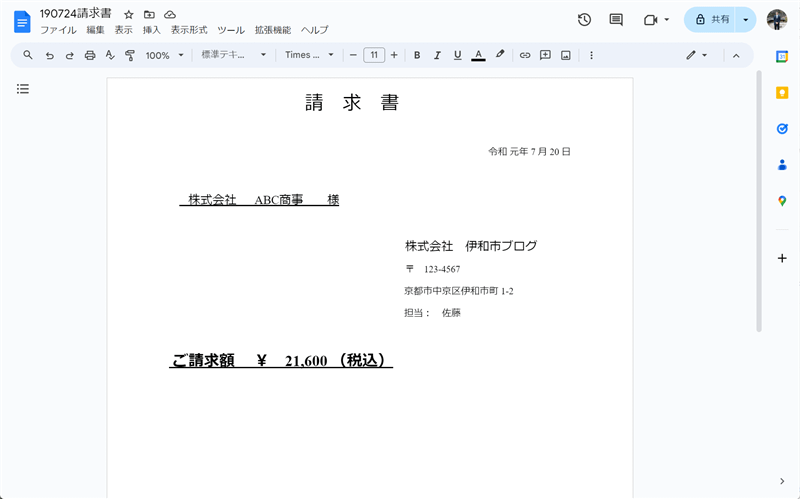
Task: Undo the last action
Action: [49, 55]
